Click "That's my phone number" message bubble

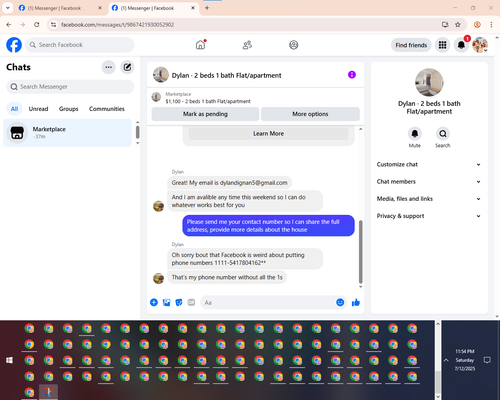coord(227,277)
